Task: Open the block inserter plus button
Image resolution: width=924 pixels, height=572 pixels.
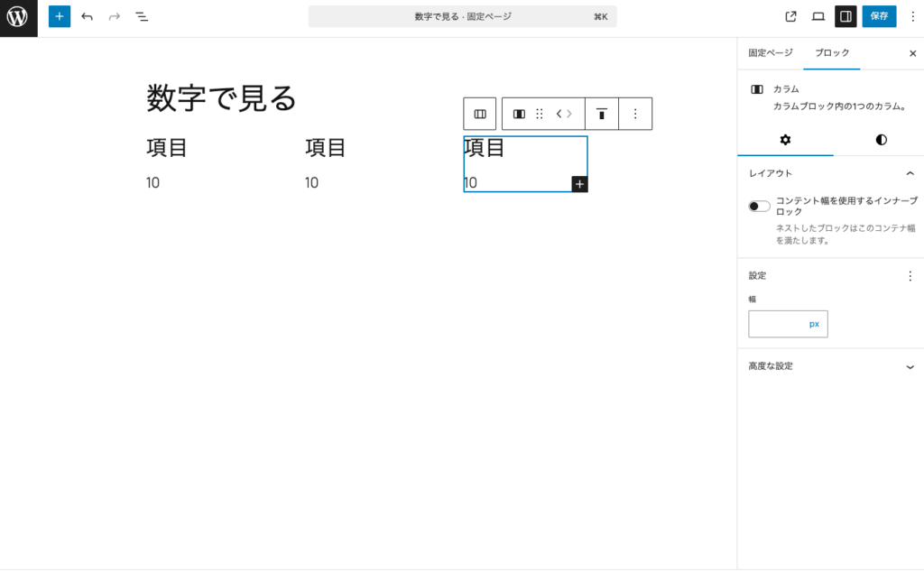Action: click(x=59, y=16)
